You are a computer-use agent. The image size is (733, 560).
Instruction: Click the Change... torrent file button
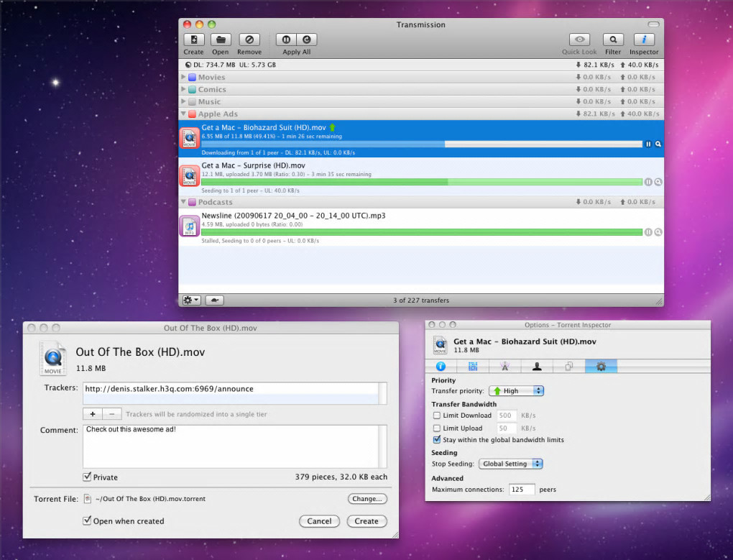coord(367,499)
